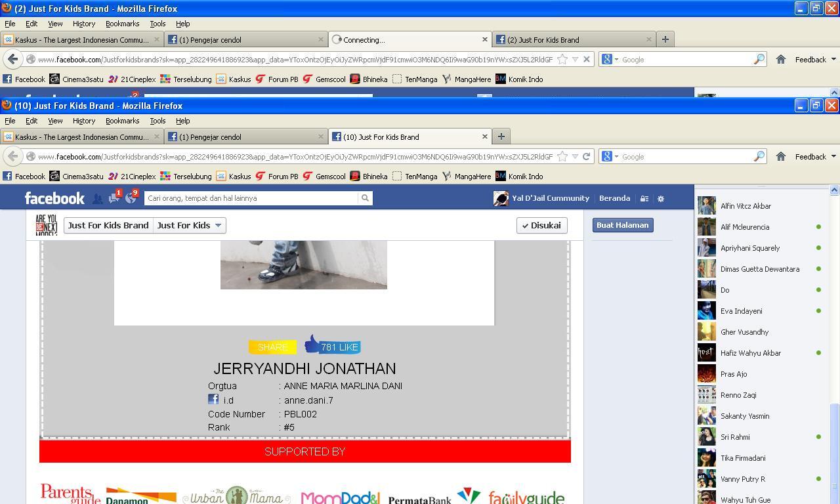
Task: Click the privacy shortcuts lock icon
Action: coord(644,198)
